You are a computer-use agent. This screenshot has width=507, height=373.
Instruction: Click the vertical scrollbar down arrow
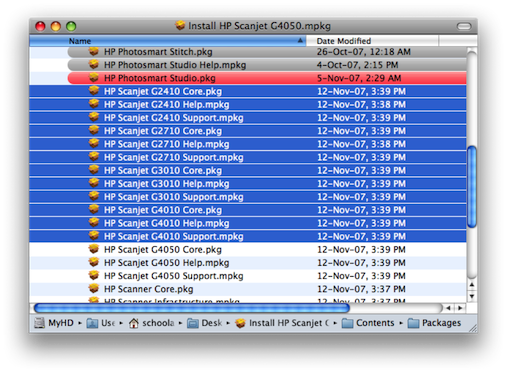tap(471, 296)
